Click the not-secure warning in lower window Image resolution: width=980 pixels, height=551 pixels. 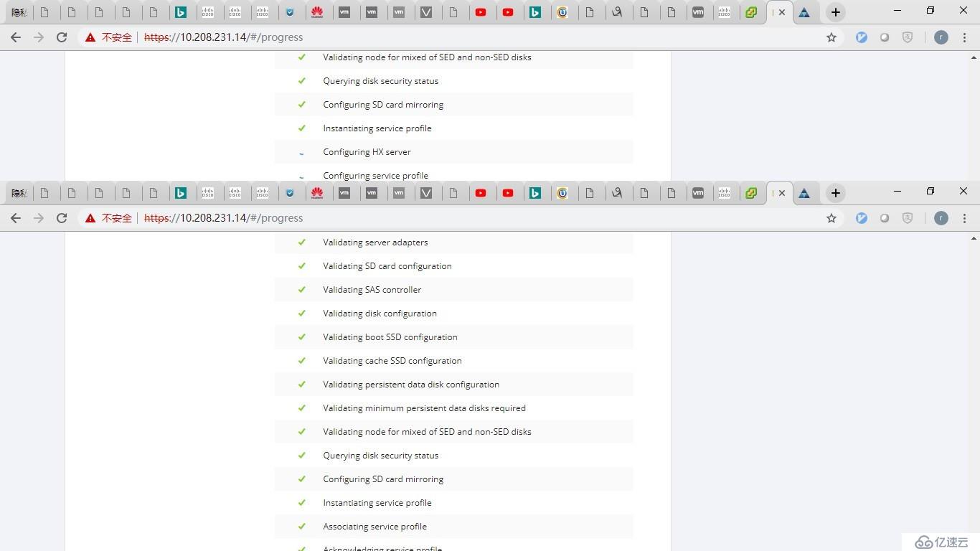[109, 218]
